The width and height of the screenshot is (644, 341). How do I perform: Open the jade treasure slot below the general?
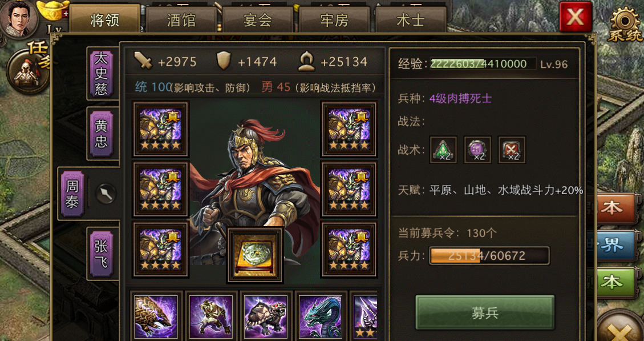point(255,255)
